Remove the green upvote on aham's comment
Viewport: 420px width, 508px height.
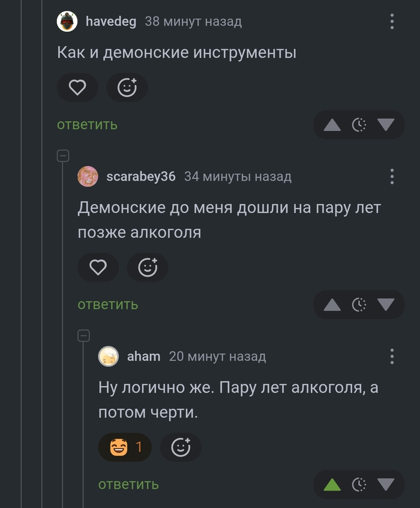coord(332,485)
